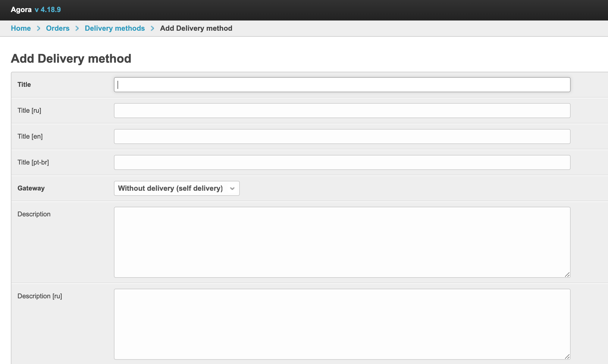Select the Title [en] text box
Viewport: 608px width, 364px height.
342,136
